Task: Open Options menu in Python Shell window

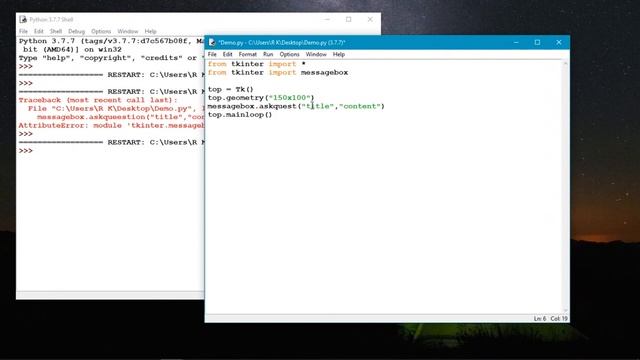Action: pyautogui.click(x=101, y=31)
